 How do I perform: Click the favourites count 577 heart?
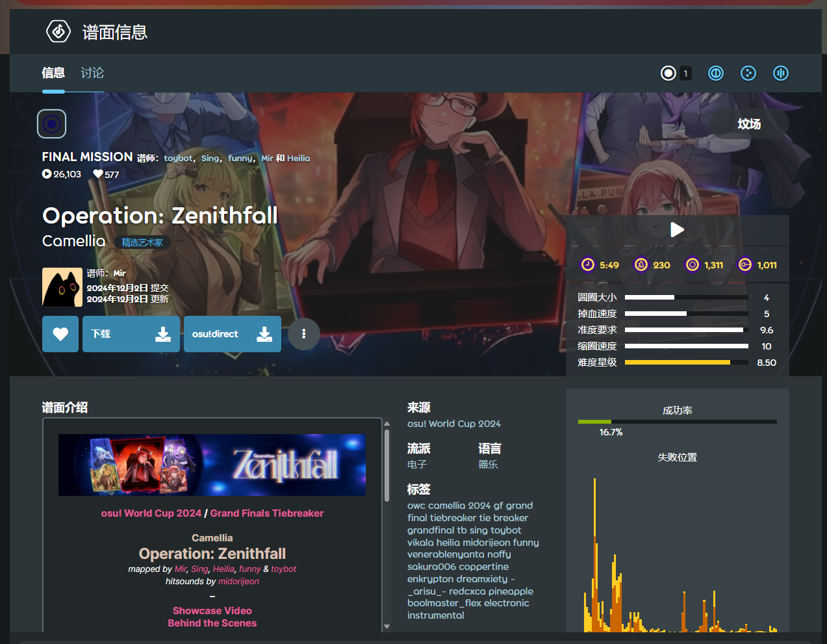[x=98, y=174]
